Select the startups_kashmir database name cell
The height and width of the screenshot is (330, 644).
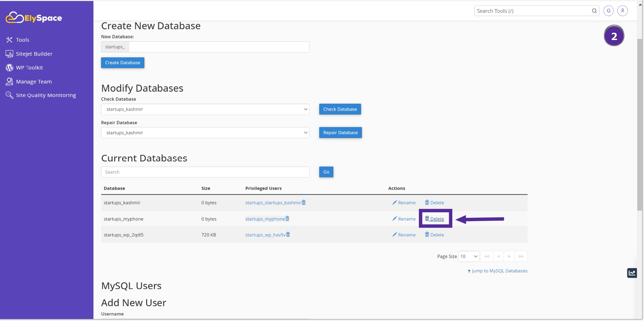click(x=122, y=203)
